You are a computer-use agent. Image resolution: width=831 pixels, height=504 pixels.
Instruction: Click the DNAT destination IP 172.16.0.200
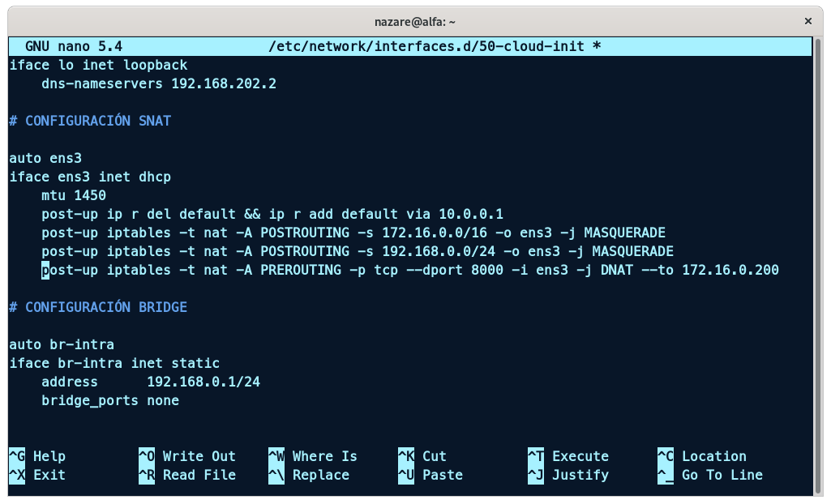click(730, 270)
